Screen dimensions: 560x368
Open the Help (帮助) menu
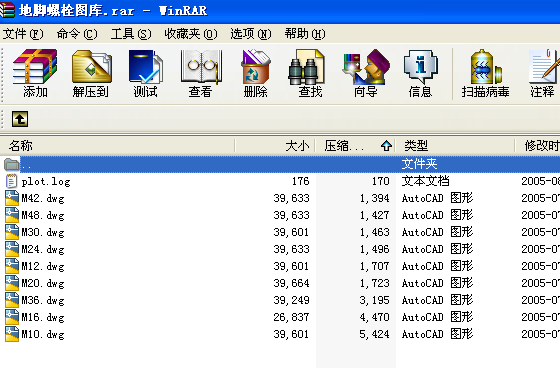pyautogui.click(x=305, y=34)
